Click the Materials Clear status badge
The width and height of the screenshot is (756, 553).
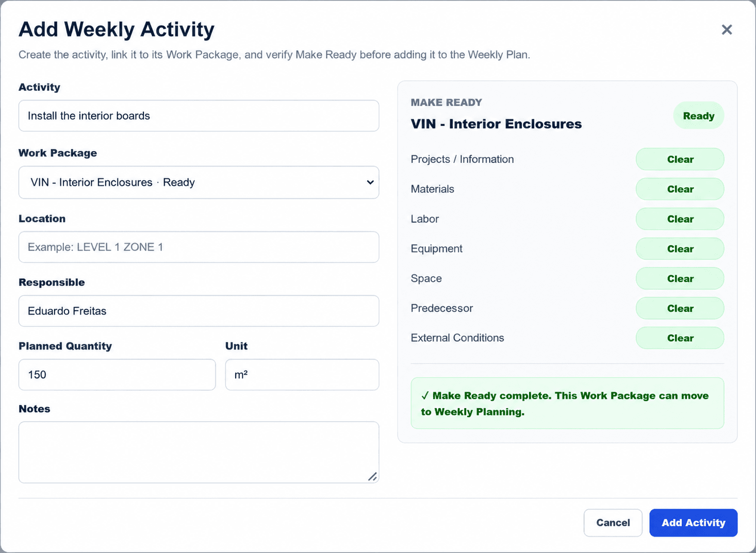[x=680, y=189]
